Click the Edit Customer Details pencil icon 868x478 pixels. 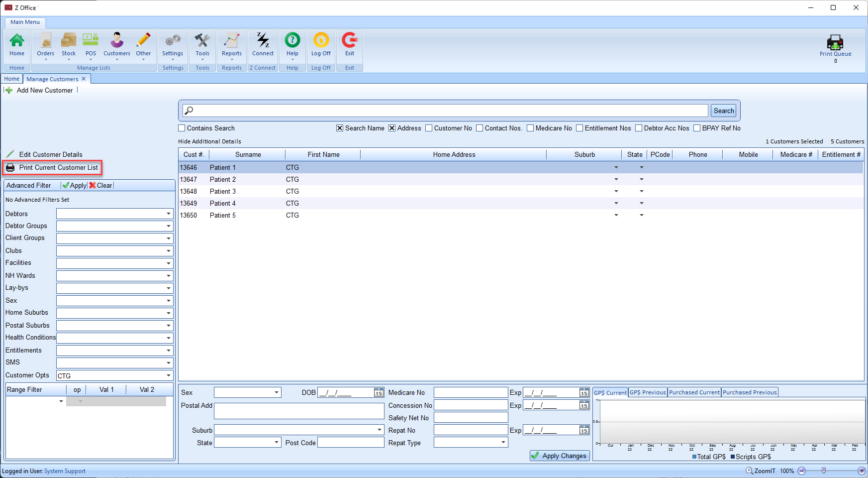tap(10, 154)
